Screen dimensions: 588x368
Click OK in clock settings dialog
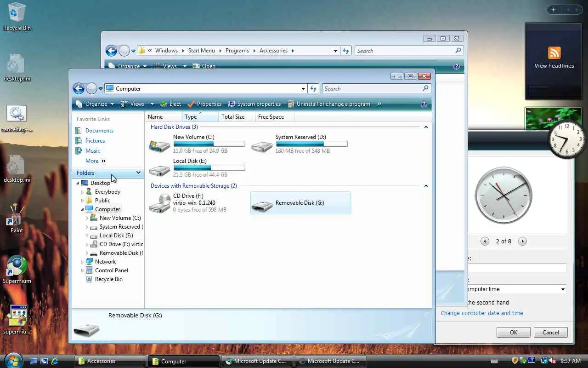(x=514, y=332)
